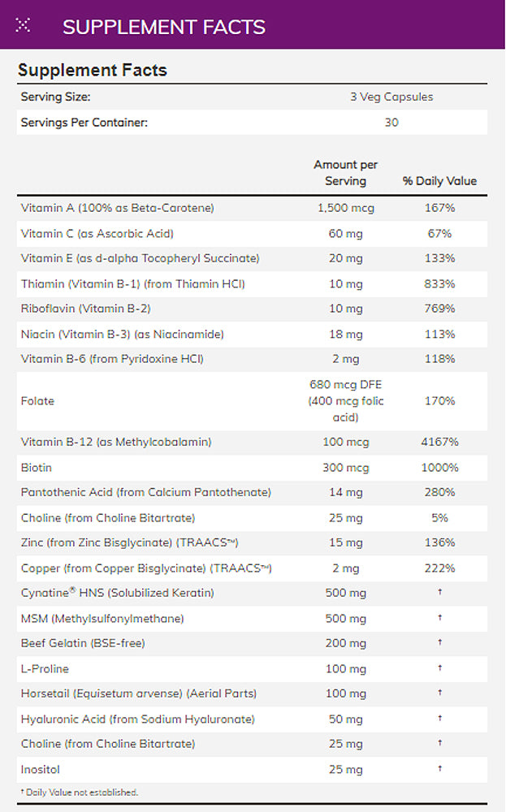Select the Biotin ingredient row

(36, 468)
